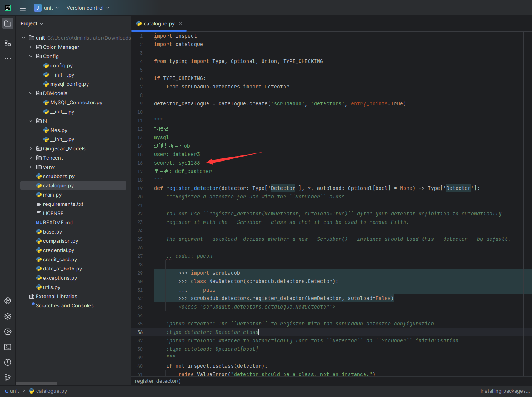Click the unit project badge icon
The image size is (532, 397).
click(38, 8)
